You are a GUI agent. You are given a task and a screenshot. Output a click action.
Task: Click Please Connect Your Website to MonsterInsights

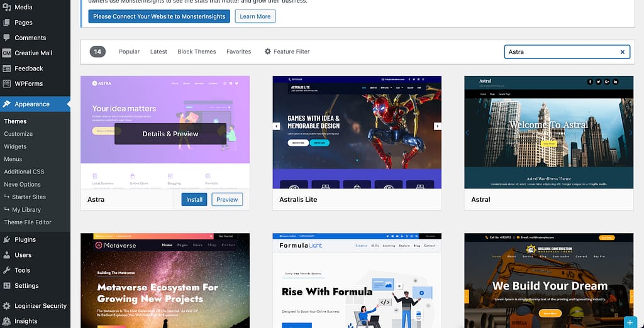159,16
